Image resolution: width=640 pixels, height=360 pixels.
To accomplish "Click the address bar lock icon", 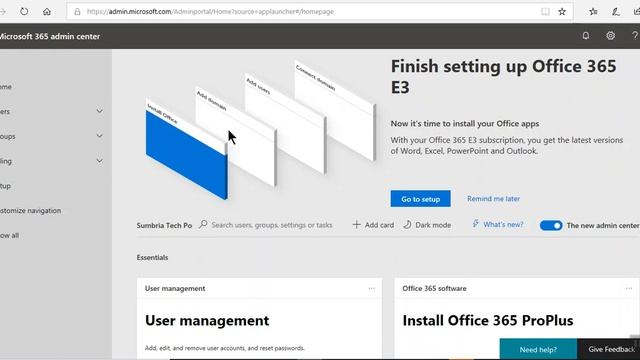I will click(77, 12).
